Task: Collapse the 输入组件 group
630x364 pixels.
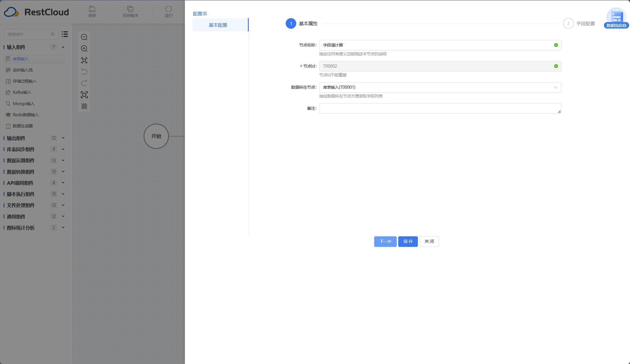Action: click(x=63, y=47)
